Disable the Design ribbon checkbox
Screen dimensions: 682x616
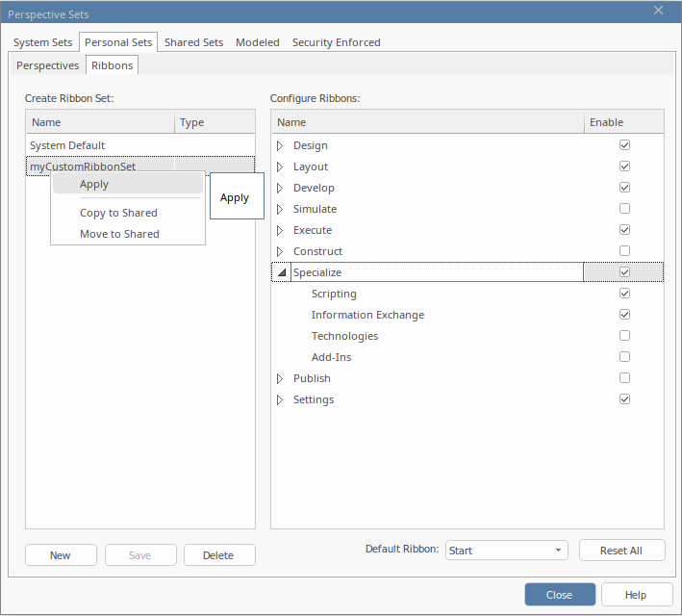tap(624, 145)
